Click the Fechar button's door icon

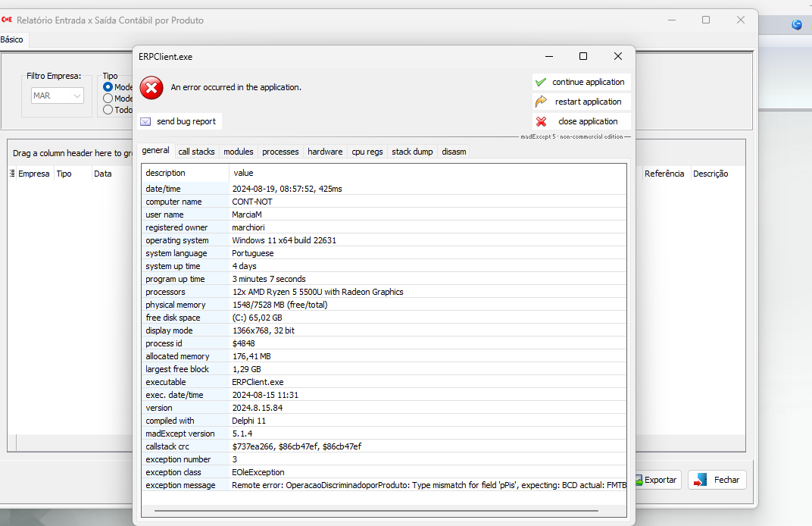point(701,480)
